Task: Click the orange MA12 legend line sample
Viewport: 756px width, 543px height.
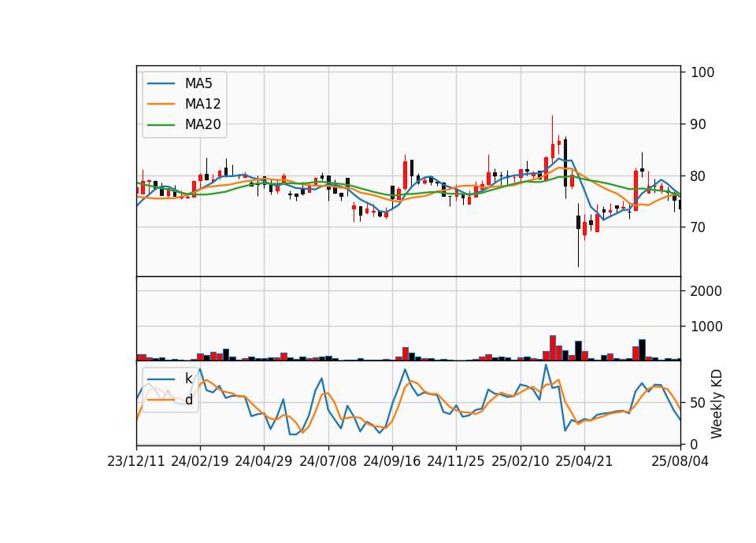Action: coord(161,104)
